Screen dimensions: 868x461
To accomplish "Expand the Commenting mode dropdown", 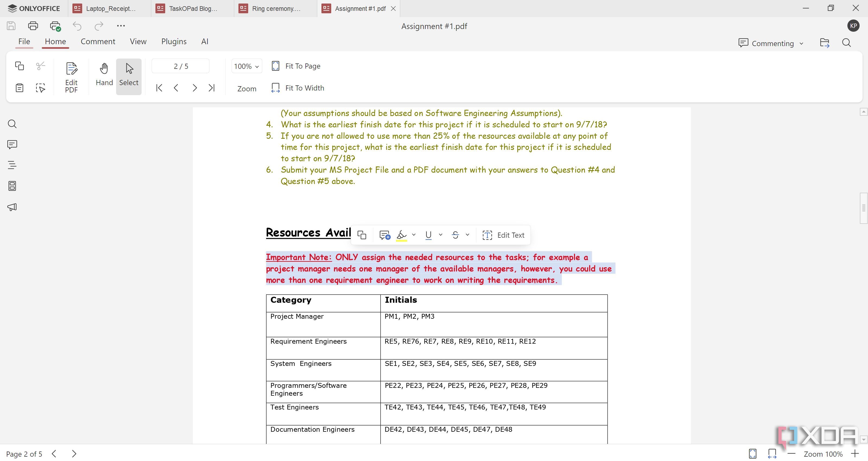I will tap(771, 43).
